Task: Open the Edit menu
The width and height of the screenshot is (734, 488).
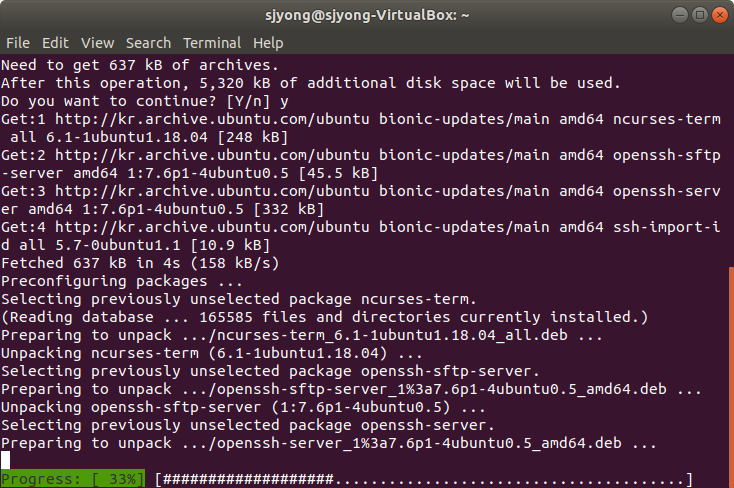Action: 55,43
